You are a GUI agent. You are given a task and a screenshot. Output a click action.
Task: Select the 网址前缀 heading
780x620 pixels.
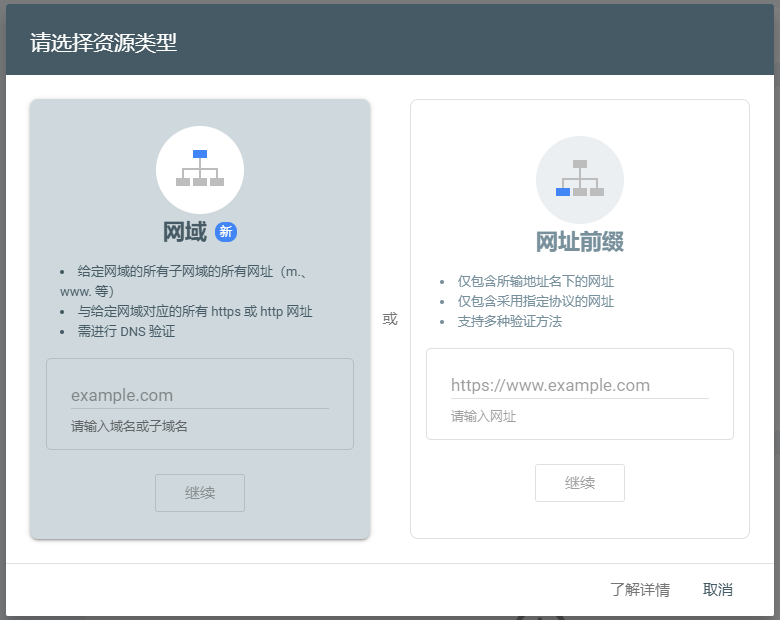coord(580,242)
